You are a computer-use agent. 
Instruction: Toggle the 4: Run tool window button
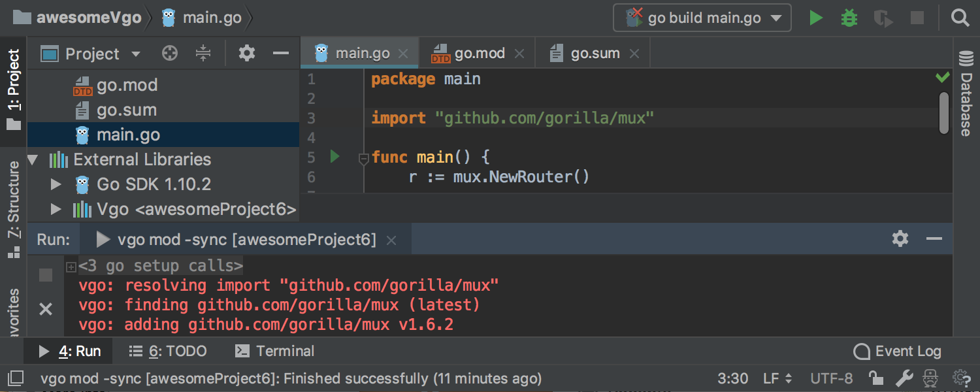click(x=69, y=351)
